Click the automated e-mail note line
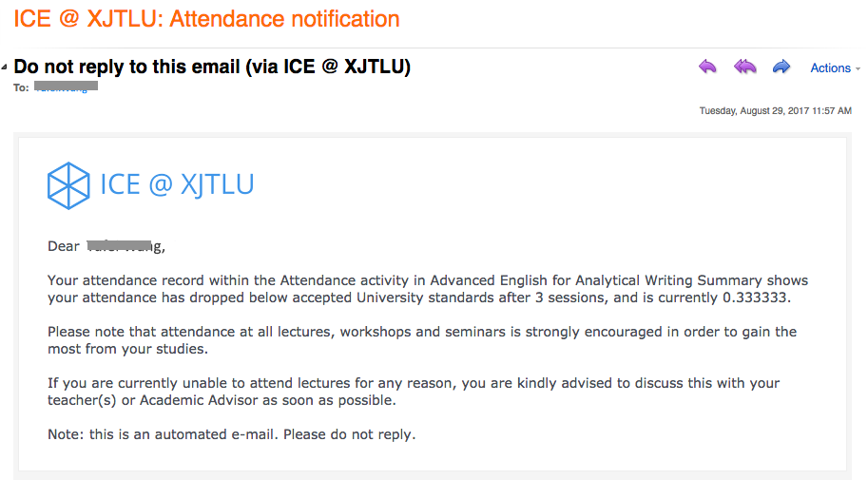The width and height of the screenshot is (868, 480). pyautogui.click(x=231, y=434)
